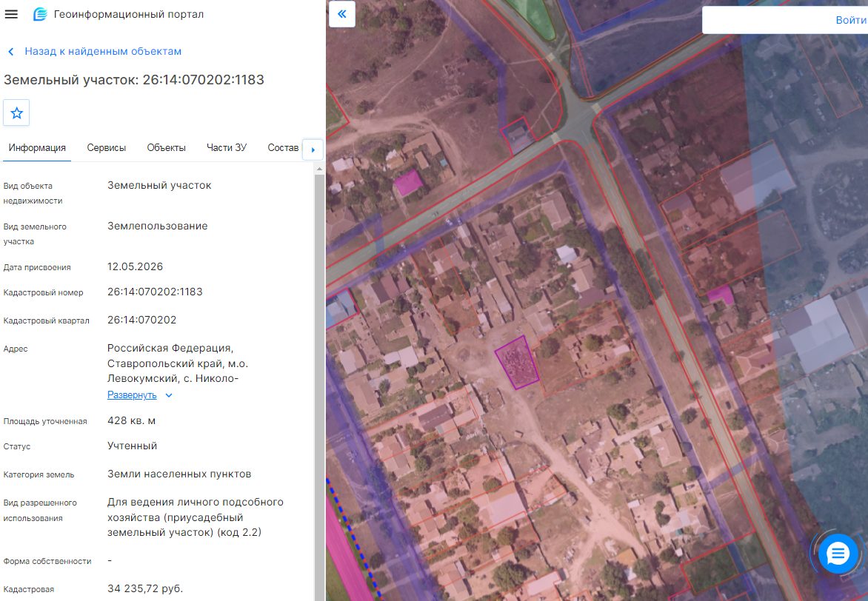Collapse the side panel with double-chevron icon
Viewport: 868px width, 601px height.
click(342, 14)
